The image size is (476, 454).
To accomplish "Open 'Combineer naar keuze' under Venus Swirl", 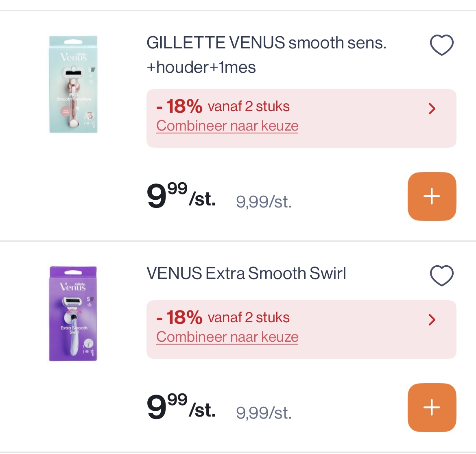I will (227, 337).
